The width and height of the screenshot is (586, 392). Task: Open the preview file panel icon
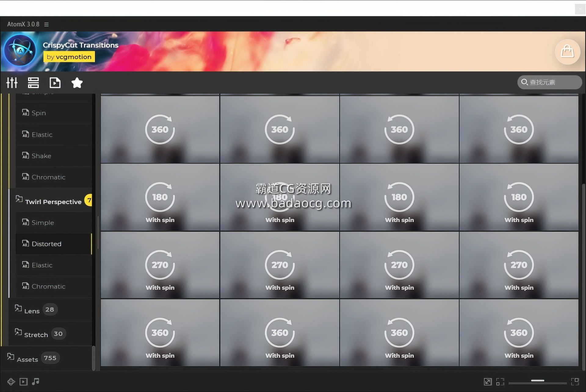pos(55,83)
